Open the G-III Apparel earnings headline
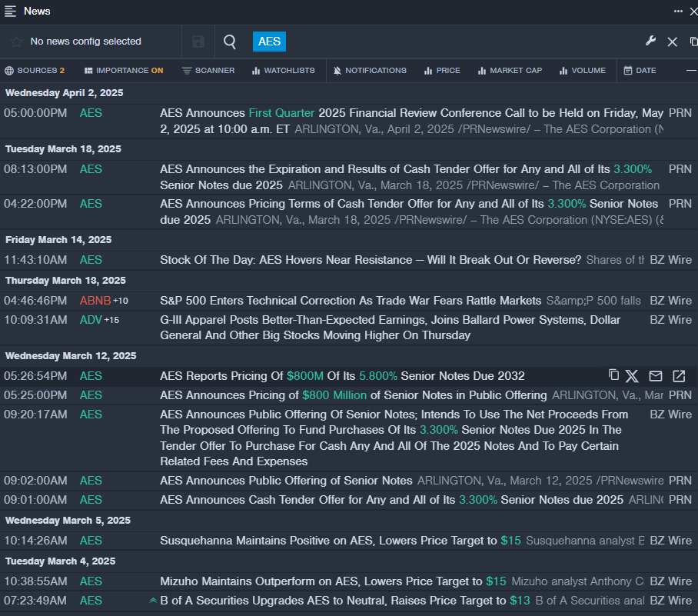This screenshot has height=616, width=698. [391, 328]
